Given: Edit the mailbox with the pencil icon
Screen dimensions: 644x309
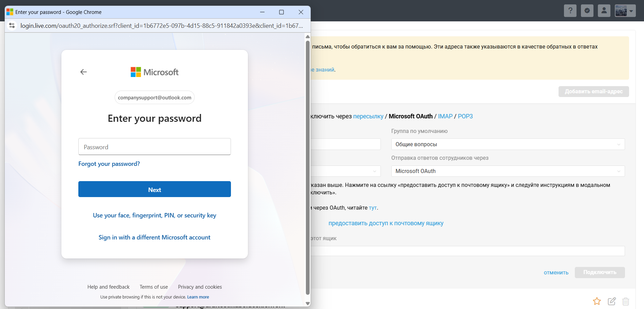Looking at the screenshot, I should pos(612,301).
